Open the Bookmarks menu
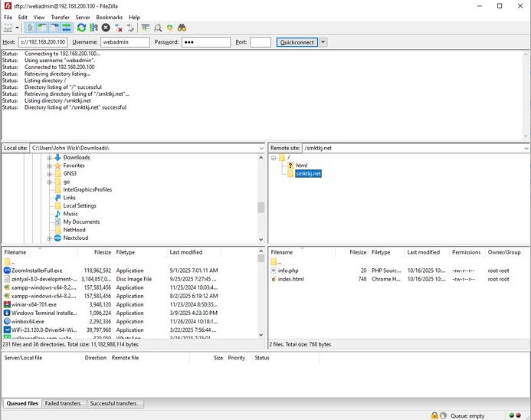 click(109, 17)
